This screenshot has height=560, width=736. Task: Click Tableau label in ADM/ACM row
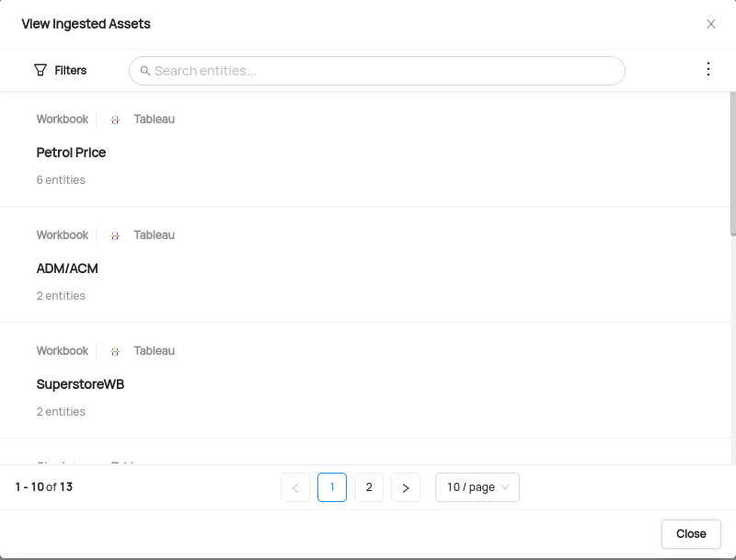[x=154, y=235]
